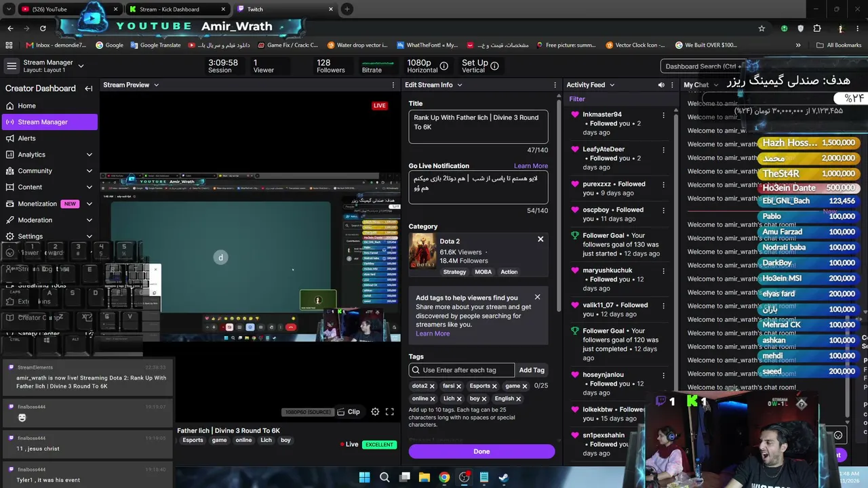Open Stream Preview panel options menu
Viewport: 868px width, 488px height.
coord(393,85)
